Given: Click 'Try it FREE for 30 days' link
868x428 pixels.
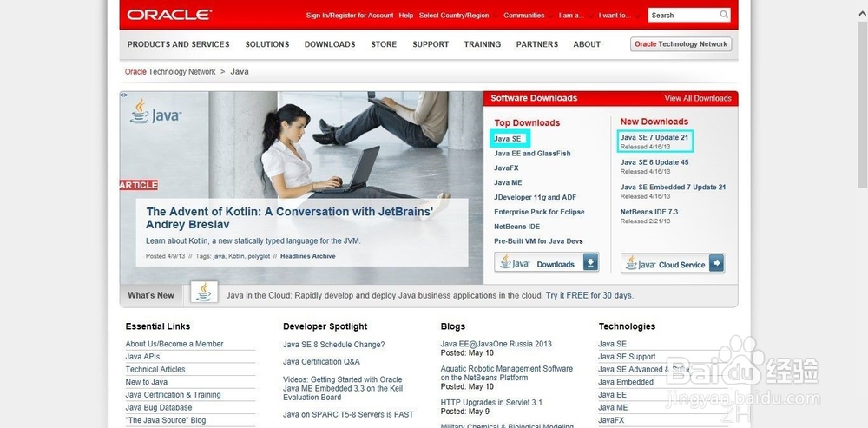Looking at the screenshot, I should tap(589, 296).
